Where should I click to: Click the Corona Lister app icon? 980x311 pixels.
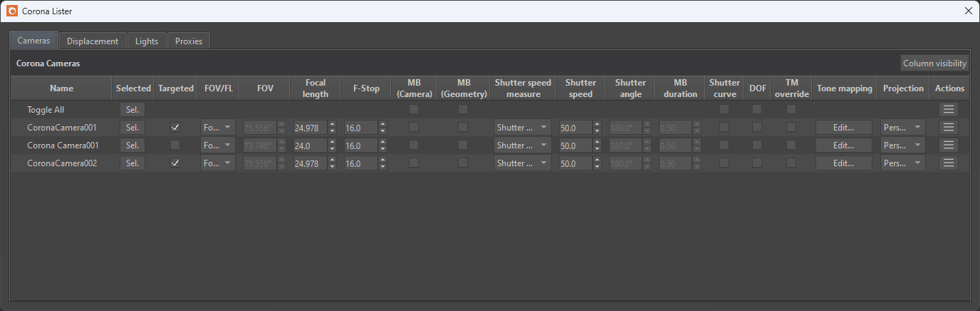tap(11, 11)
